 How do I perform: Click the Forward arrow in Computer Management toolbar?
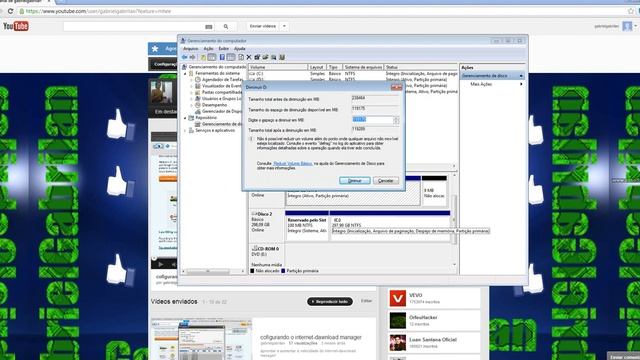(193, 57)
